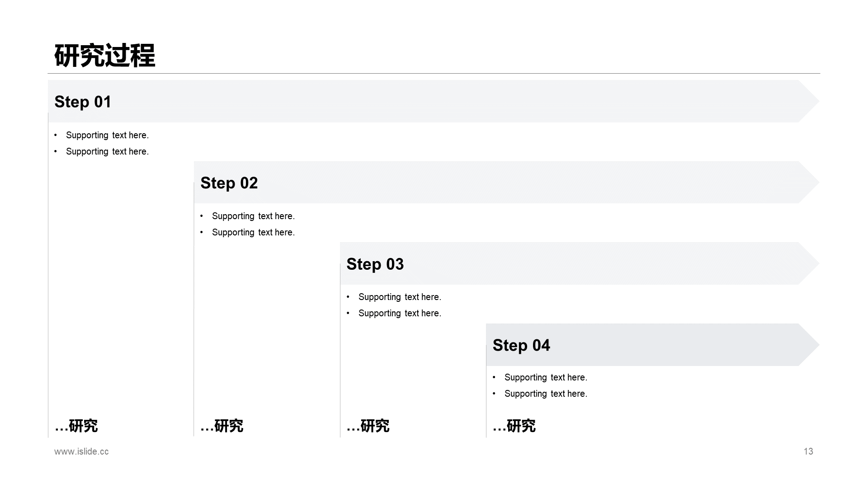Click the Step 01 arrow tip

[809, 101]
